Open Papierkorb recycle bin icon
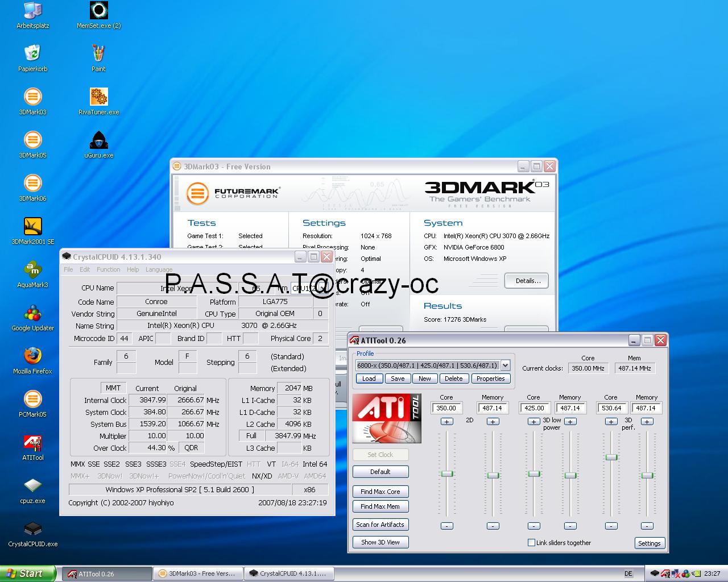The height and width of the screenshot is (582, 728). point(32,59)
